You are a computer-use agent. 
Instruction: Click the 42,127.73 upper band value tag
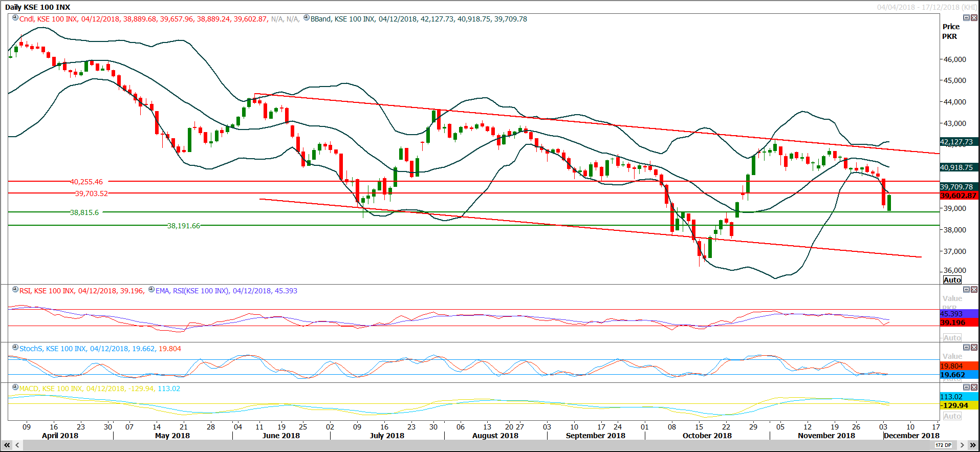959,142
